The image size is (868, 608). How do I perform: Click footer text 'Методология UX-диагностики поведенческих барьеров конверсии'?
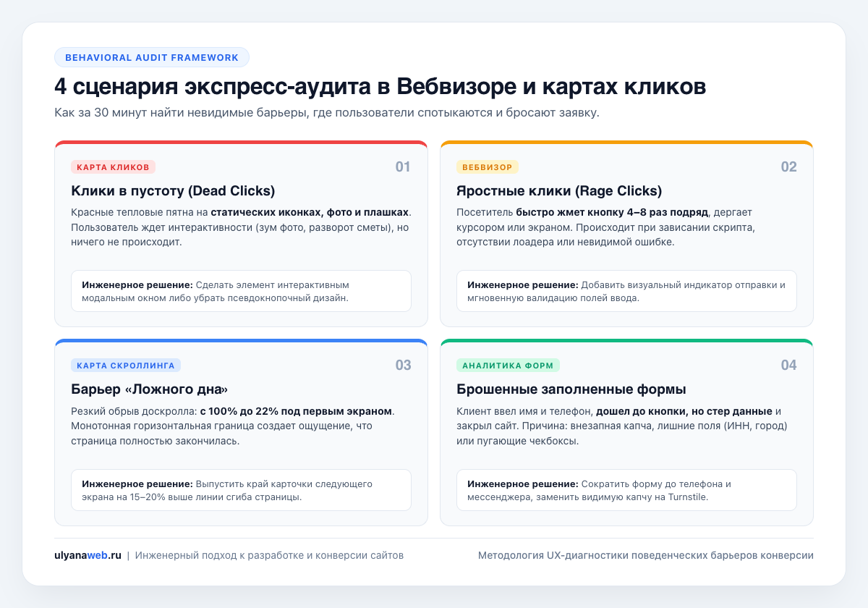[x=646, y=555]
